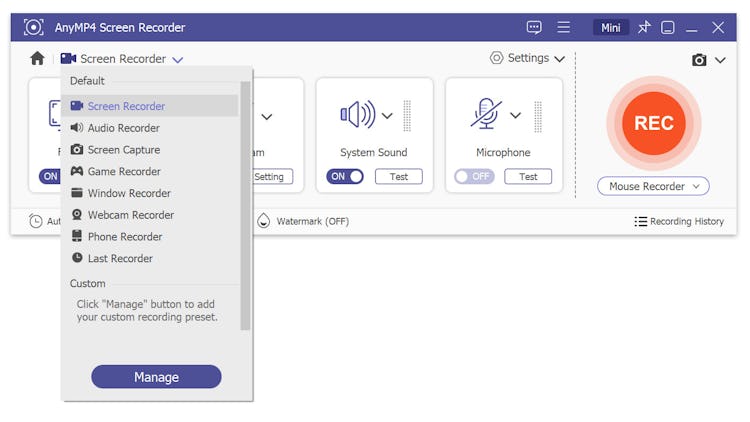Click the System Sound volume level meter
750x422 pixels.
coord(407,116)
